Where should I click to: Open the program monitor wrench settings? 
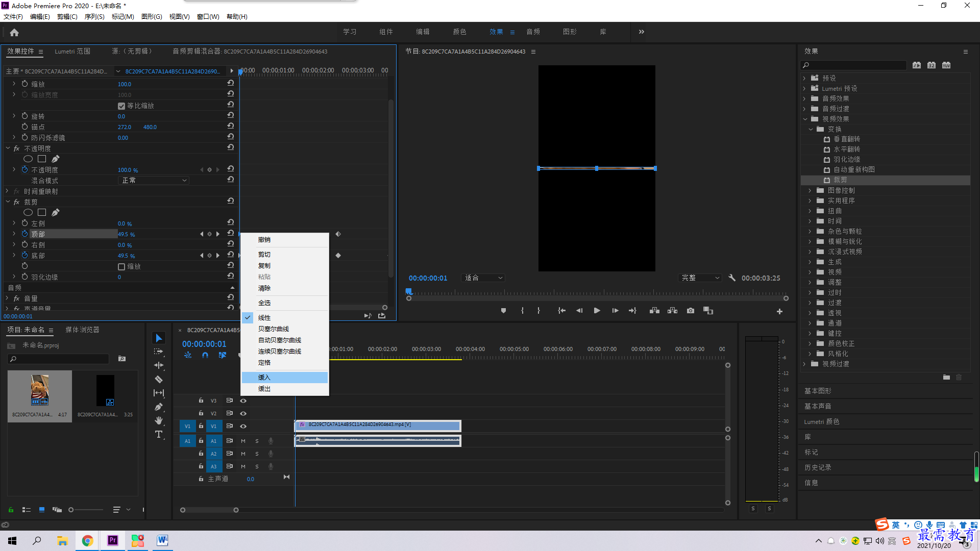[x=732, y=278]
